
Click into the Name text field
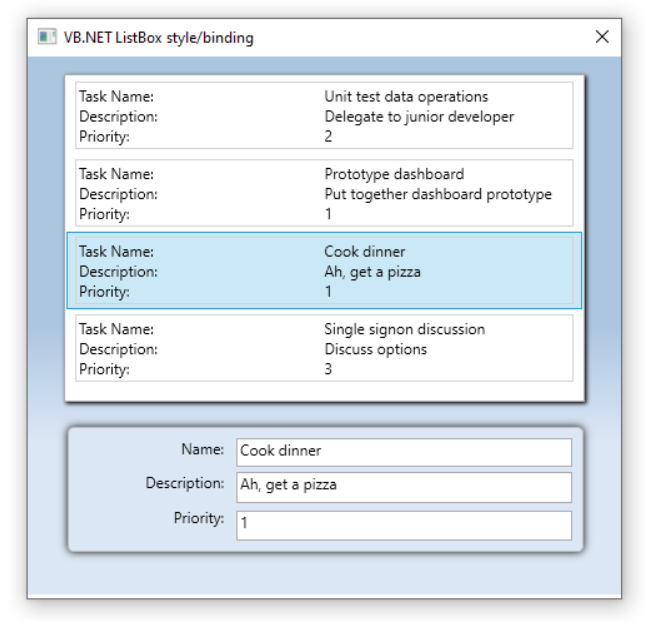tap(404, 452)
